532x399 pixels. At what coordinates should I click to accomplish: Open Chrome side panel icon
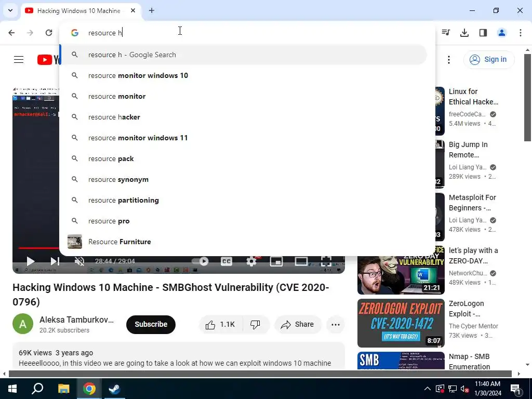click(483, 33)
